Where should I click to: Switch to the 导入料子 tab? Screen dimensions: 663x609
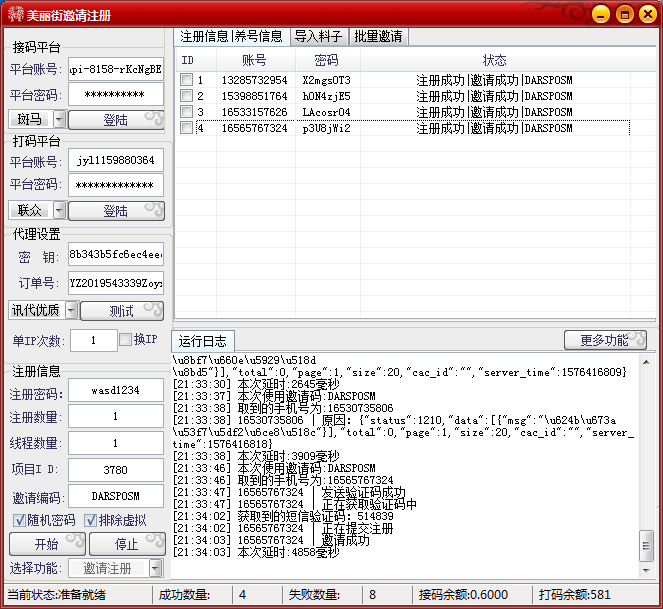(x=319, y=36)
